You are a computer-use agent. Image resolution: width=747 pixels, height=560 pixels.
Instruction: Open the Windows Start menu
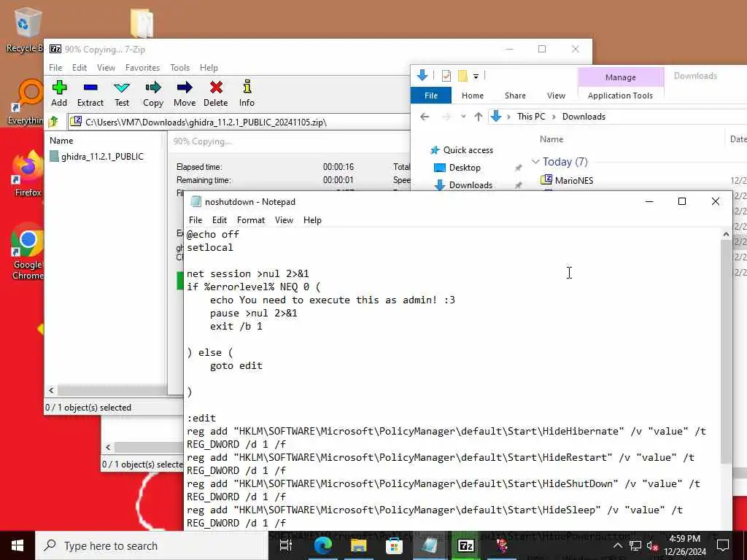pos(18,545)
